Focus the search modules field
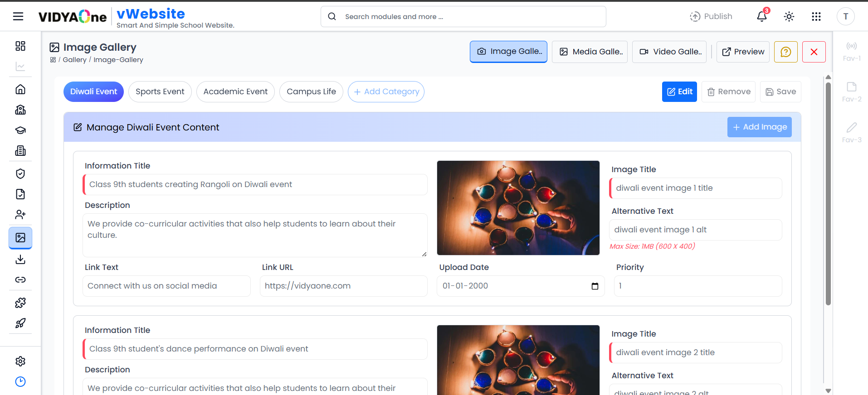Viewport: 868px width, 395px height. pos(463,17)
